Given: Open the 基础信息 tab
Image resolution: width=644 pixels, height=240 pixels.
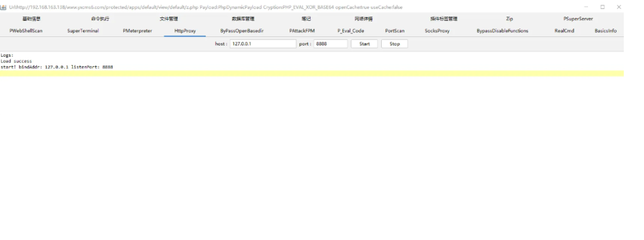Looking at the screenshot, I should point(31,19).
